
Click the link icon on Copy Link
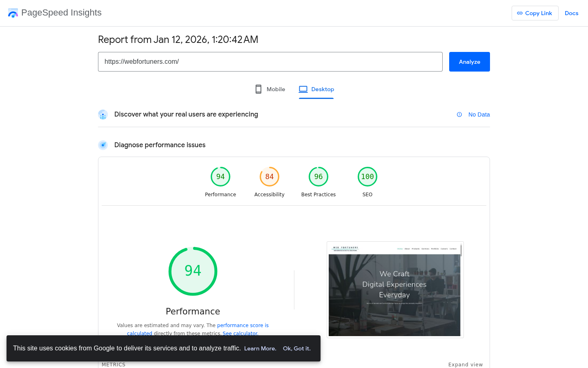520,13
